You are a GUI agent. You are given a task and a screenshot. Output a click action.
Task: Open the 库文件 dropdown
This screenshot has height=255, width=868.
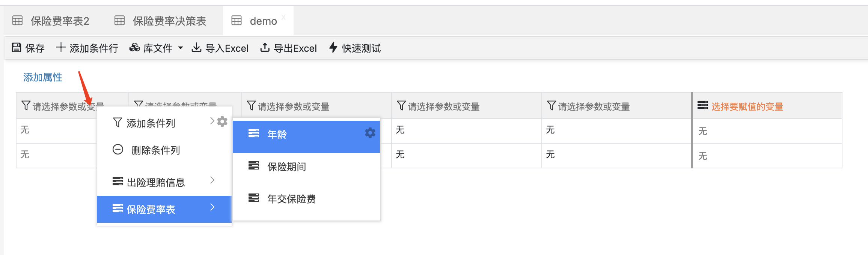(x=156, y=48)
